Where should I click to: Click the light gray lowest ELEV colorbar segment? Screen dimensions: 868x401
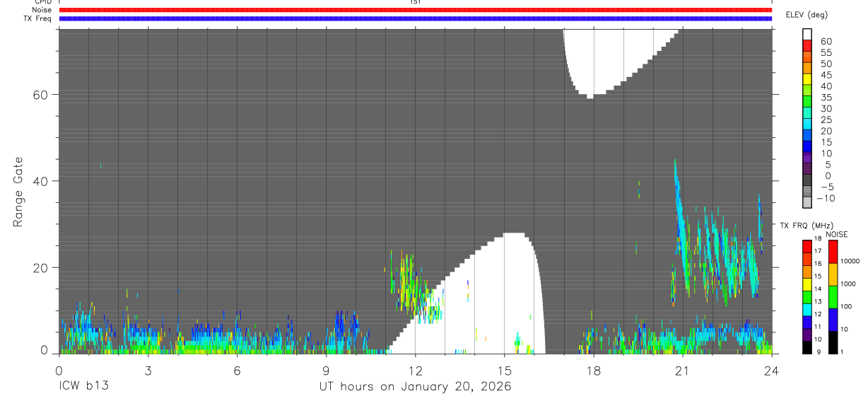click(807, 203)
